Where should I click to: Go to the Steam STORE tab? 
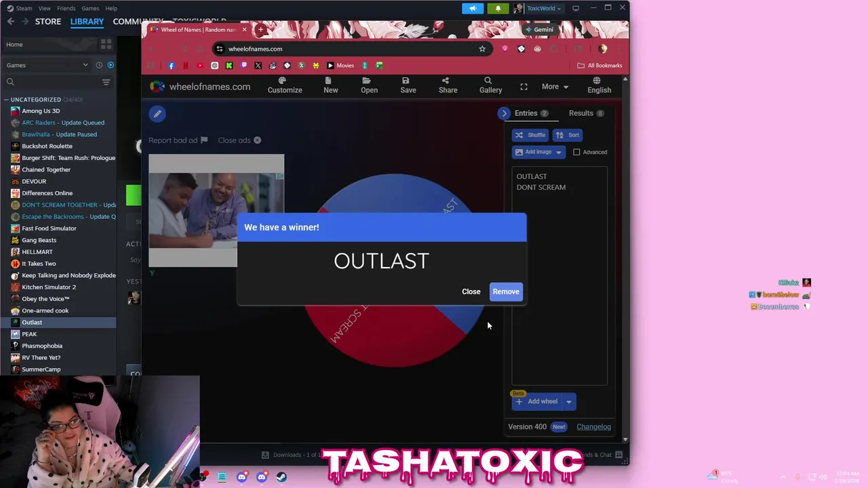point(48,22)
